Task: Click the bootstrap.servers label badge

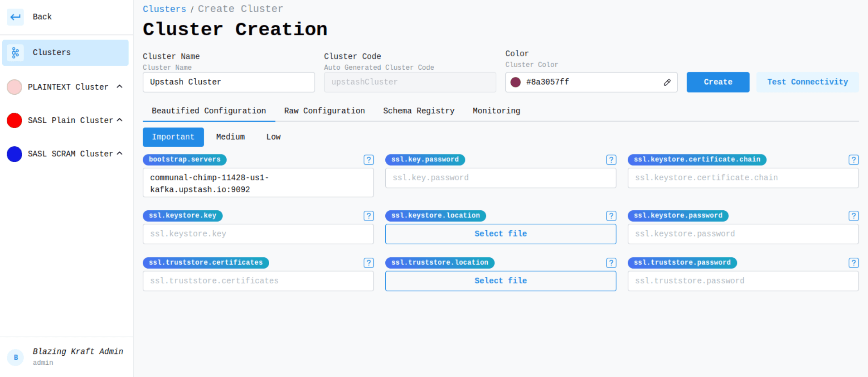Action: tap(184, 159)
